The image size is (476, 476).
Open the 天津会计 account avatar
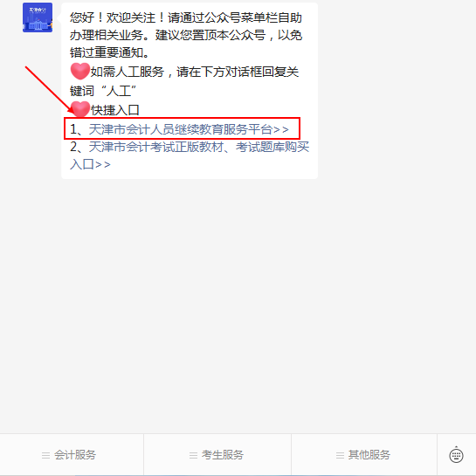[38, 17]
